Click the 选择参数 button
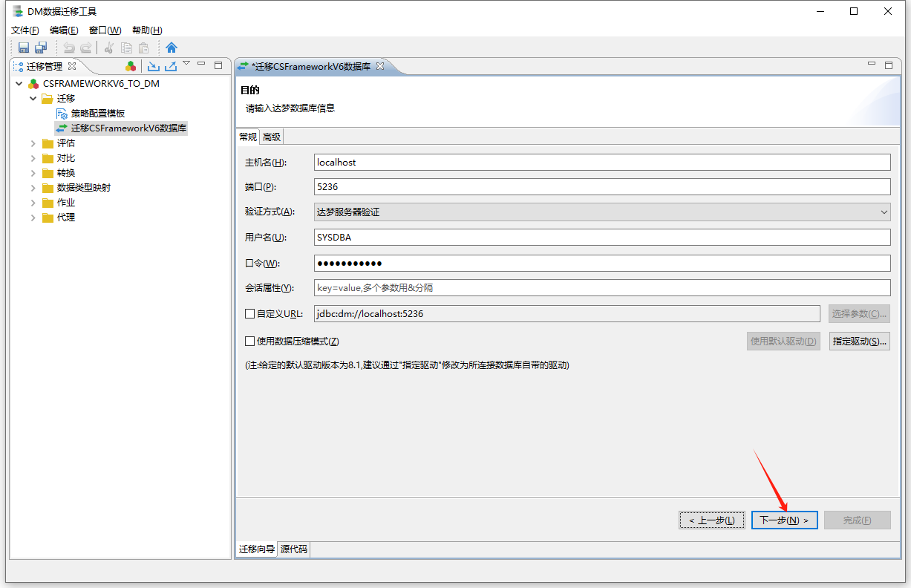The width and height of the screenshot is (911, 588). (859, 314)
